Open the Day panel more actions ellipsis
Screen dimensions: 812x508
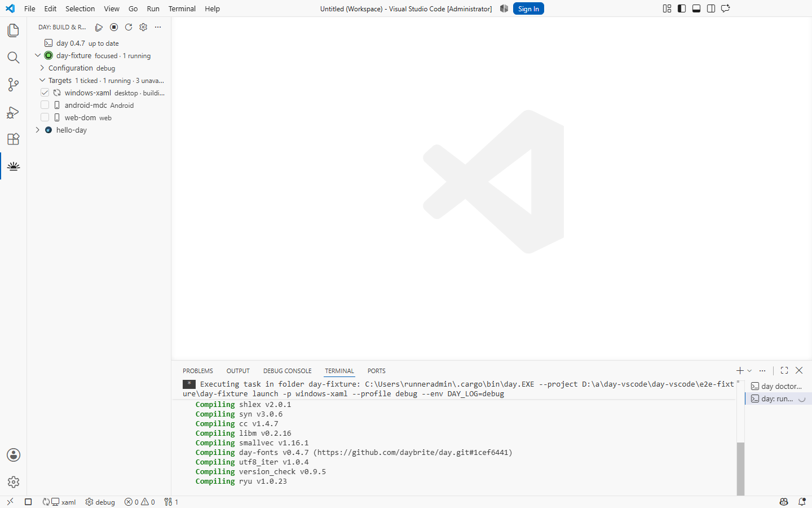158,27
